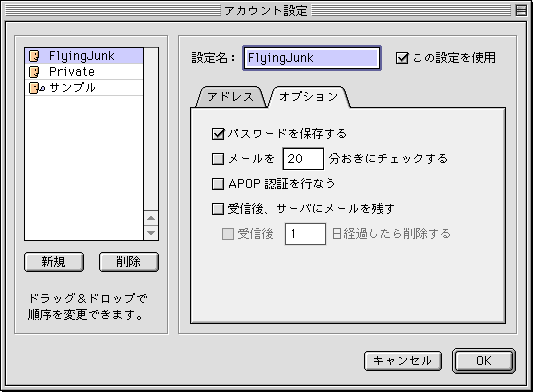Switch to the アドレス tab
Screen dimensions: 533x392
pyautogui.click(x=230, y=97)
